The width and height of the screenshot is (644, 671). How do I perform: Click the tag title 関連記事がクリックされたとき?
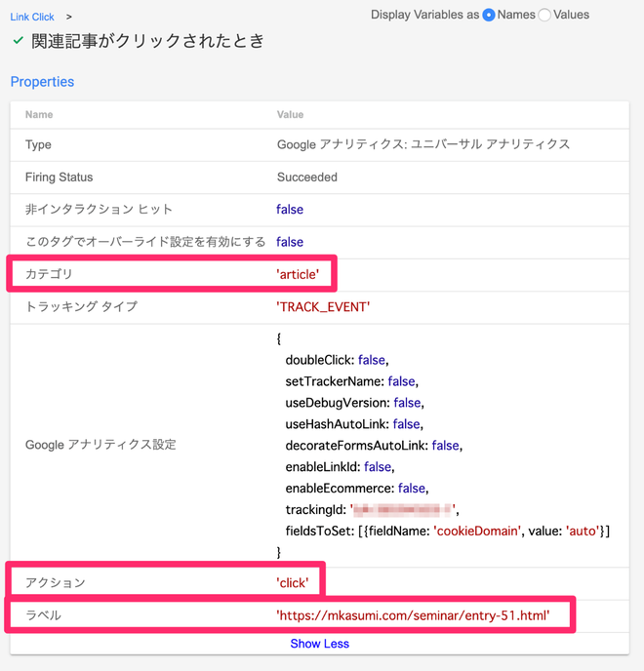coord(147,41)
